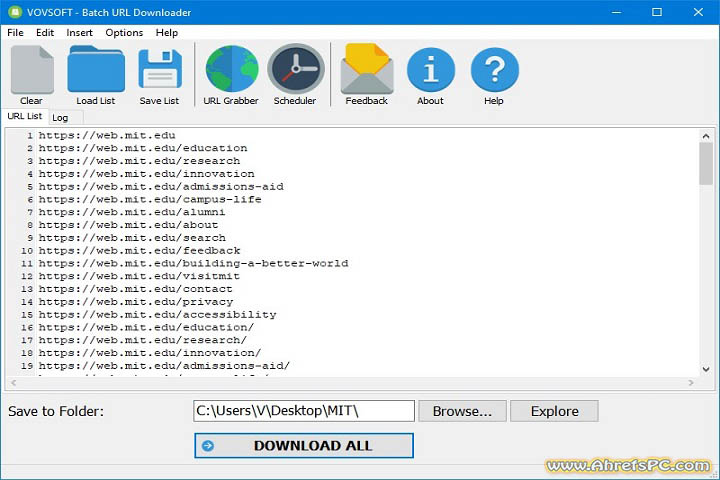Open the About info icon
The height and width of the screenshot is (480, 720).
click(431, 70)
